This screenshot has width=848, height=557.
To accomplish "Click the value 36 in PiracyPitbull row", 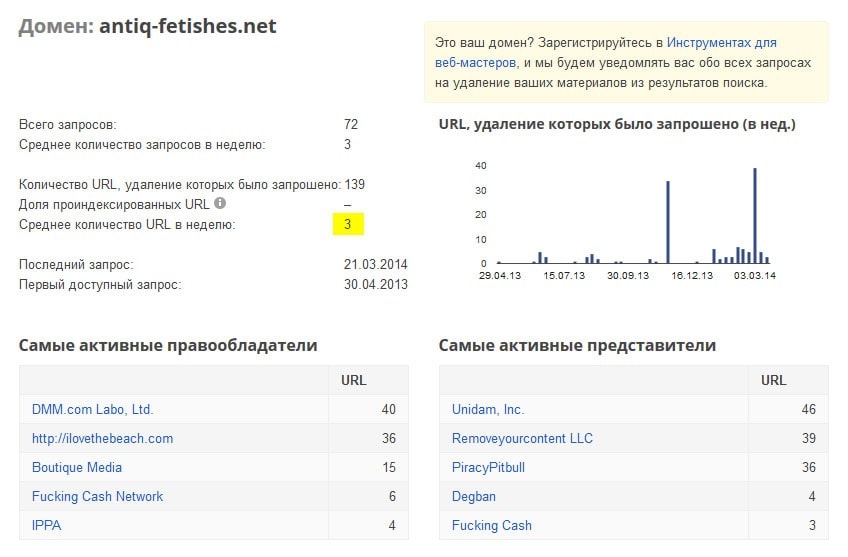I will coord(809,467).
